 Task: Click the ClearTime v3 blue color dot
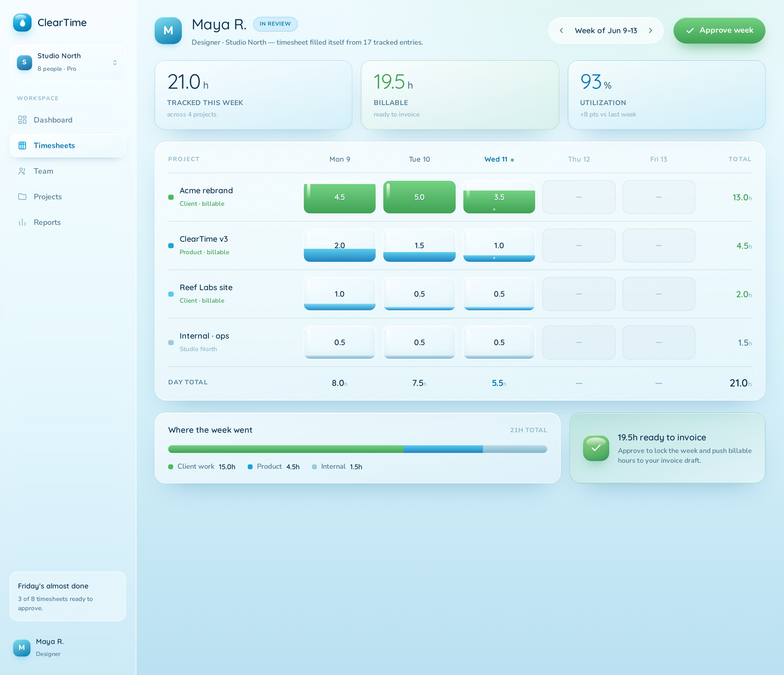coord(171,246)
